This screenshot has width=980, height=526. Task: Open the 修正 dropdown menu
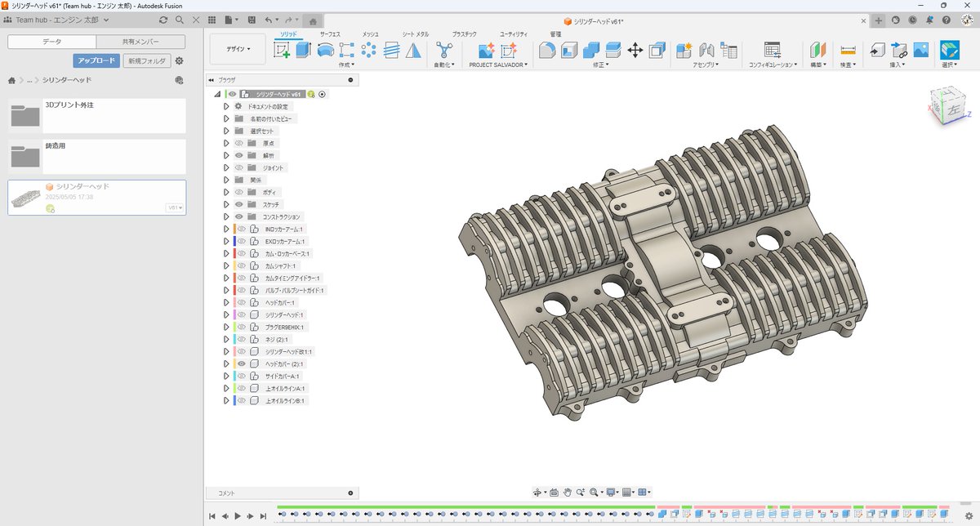pos(601,64)
